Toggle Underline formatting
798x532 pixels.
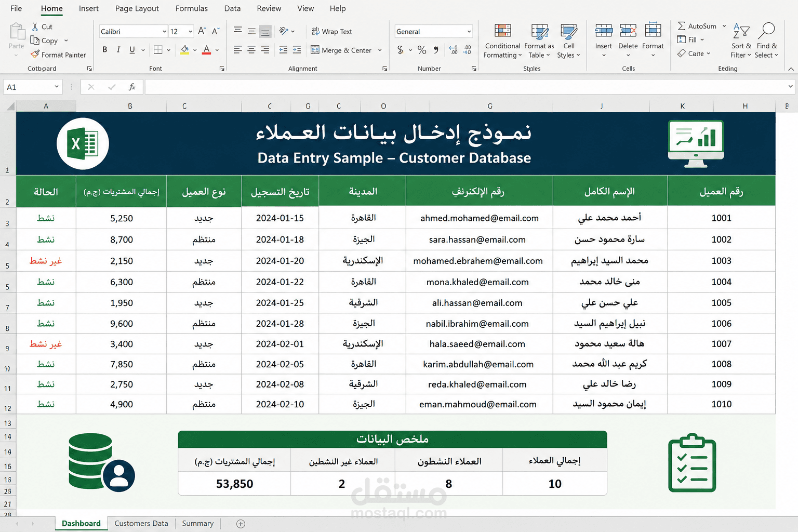pos(132,50)
